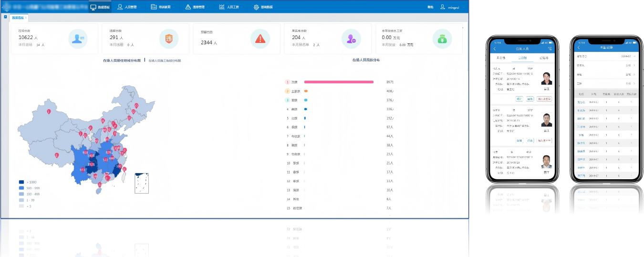644x257 pixels.
Task: Click the 帮助 help link
Action: [430, 7]
